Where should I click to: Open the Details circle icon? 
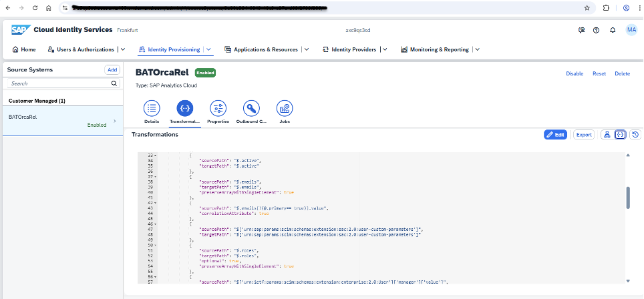coord(152,108)
